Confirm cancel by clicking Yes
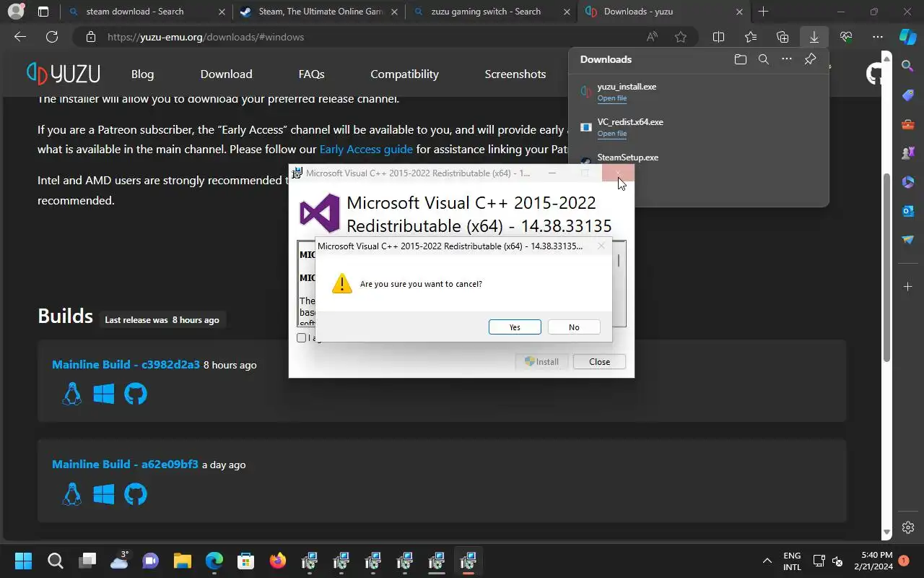Viewport: 924px width, 578px height. point(515,327)
